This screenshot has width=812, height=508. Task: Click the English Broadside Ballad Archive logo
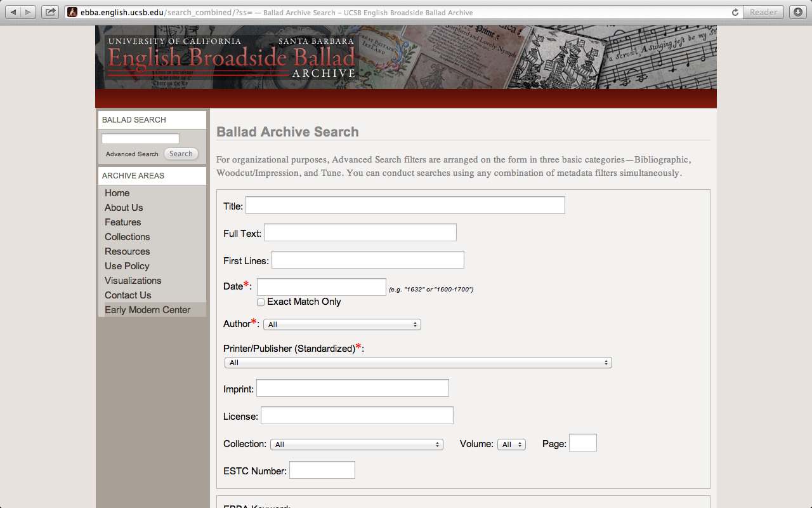[x=231, y=57]
